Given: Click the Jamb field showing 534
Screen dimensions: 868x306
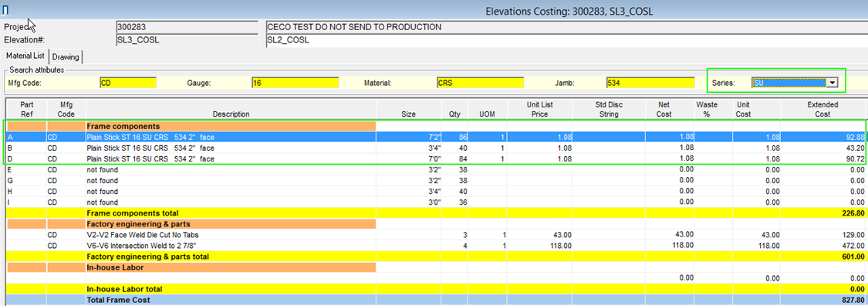Looking at the screenshot, I should (650, 83).
